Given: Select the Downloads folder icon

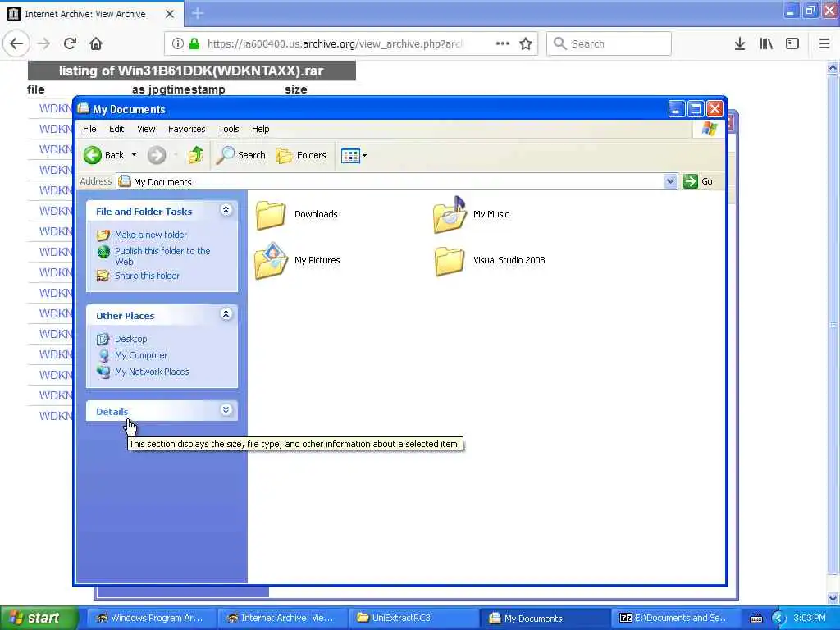Looking at the screenshot, I should tap(271, 215).
